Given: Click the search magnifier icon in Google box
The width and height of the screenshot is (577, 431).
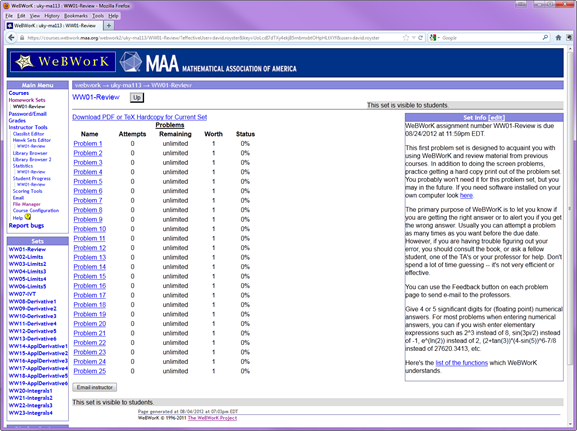Looking at the screenshot, I should point(545,38).
